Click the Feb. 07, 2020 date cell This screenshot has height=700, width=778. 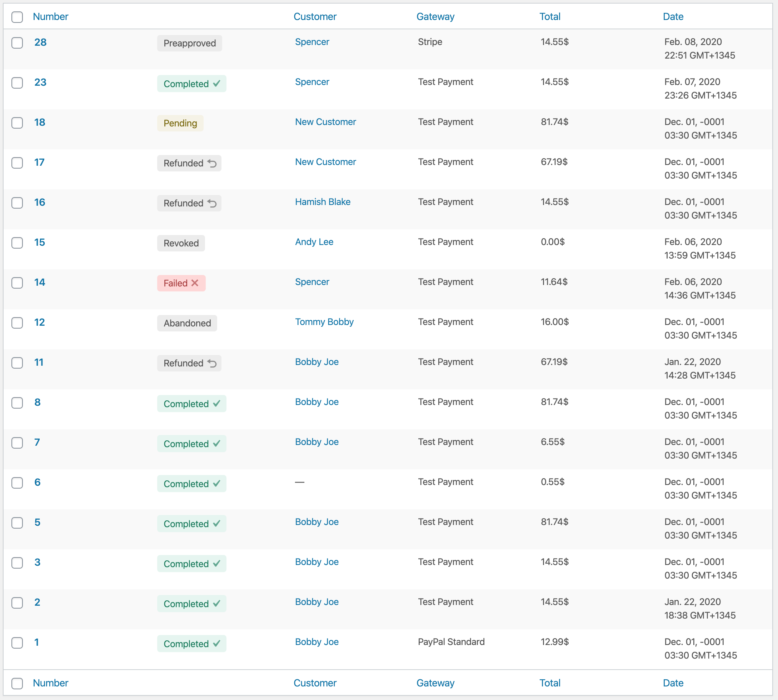[x=700, y=89]
